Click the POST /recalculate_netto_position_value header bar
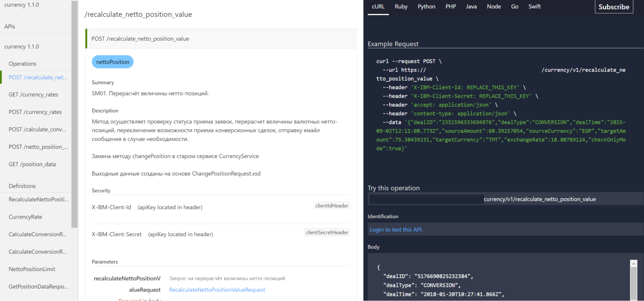The width and height of the screenshot is (644, 301). (x=221, y=39)
